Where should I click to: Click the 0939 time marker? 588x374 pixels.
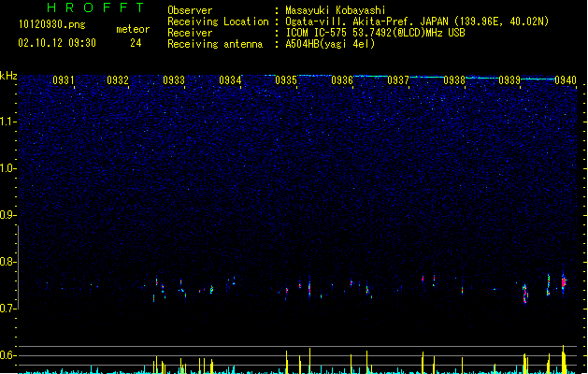509,80
